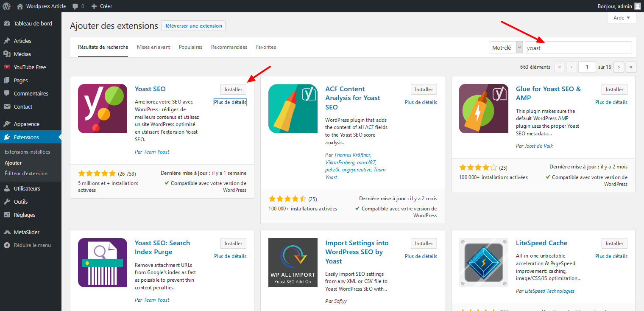Viewport: 644px width, 311px height.
Task: Open the Mot-clé search type dropdown
Action: point(507,48)
